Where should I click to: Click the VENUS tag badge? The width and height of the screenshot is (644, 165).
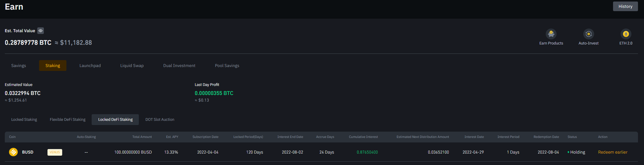click(x=55, y=152)
